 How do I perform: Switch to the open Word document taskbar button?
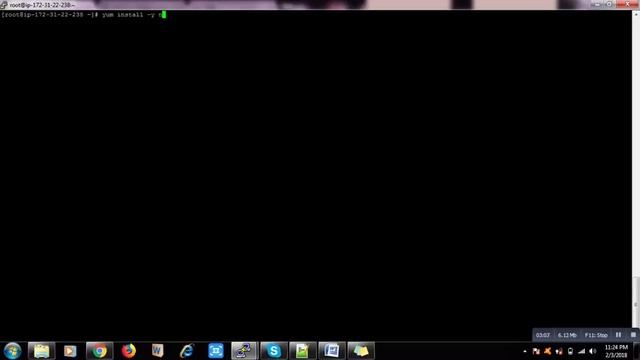(x=332, y=351)
